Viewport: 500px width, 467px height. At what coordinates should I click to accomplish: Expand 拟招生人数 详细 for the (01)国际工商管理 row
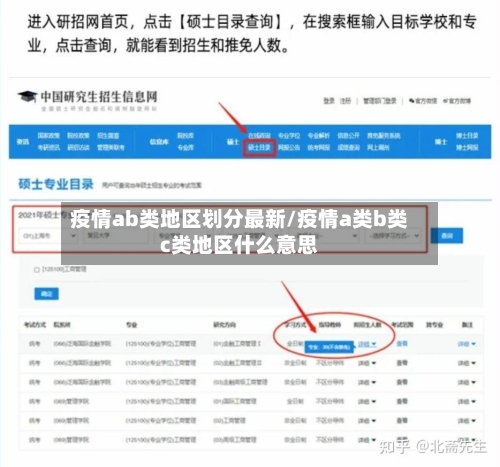367,401
